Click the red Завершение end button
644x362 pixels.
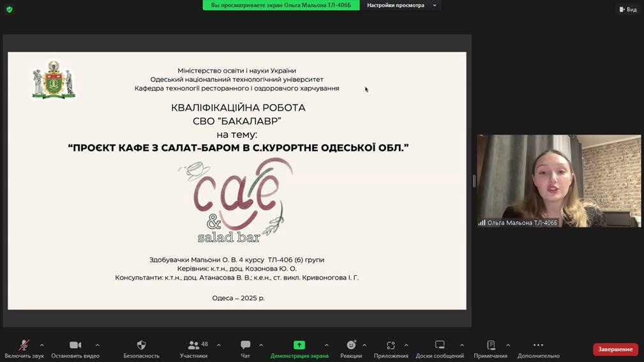point(615,349)
